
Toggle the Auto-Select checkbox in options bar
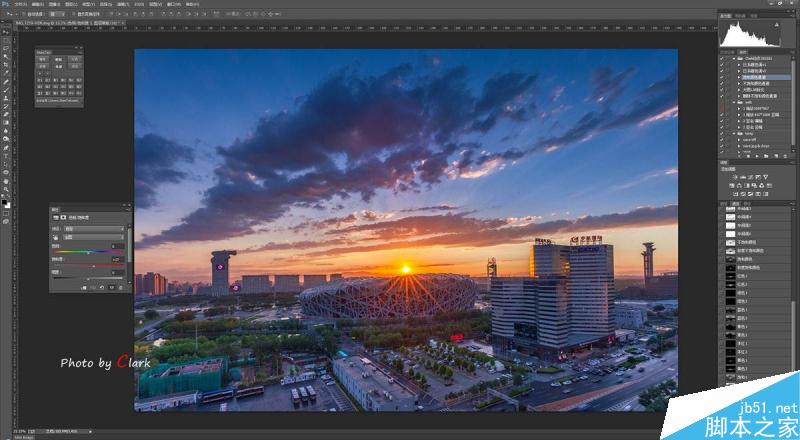coord(23,14)
